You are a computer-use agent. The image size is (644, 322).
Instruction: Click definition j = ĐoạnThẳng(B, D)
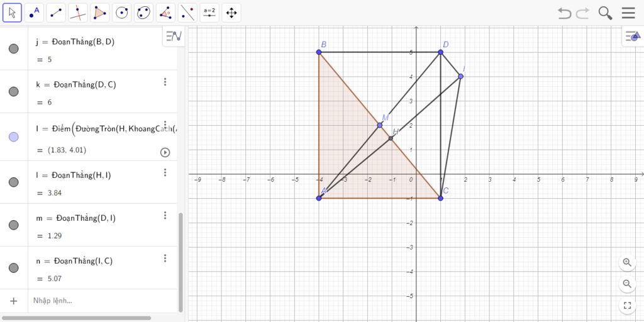[x=75, y=42]
